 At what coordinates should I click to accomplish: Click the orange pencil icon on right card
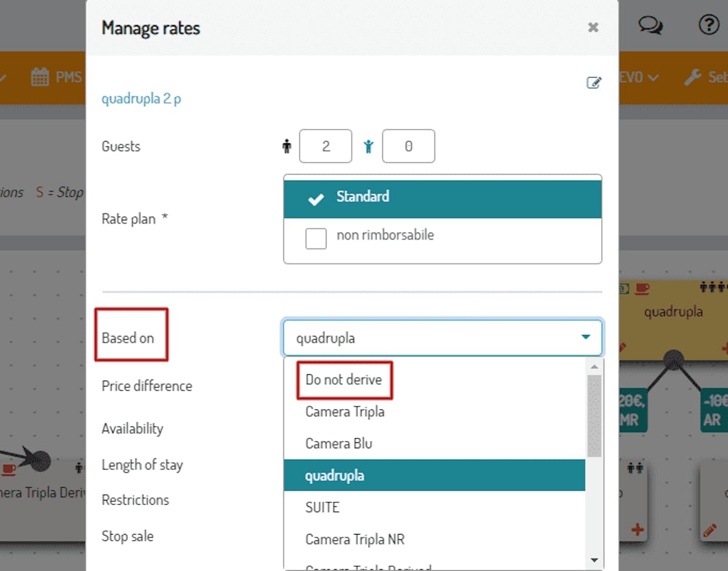710,530
